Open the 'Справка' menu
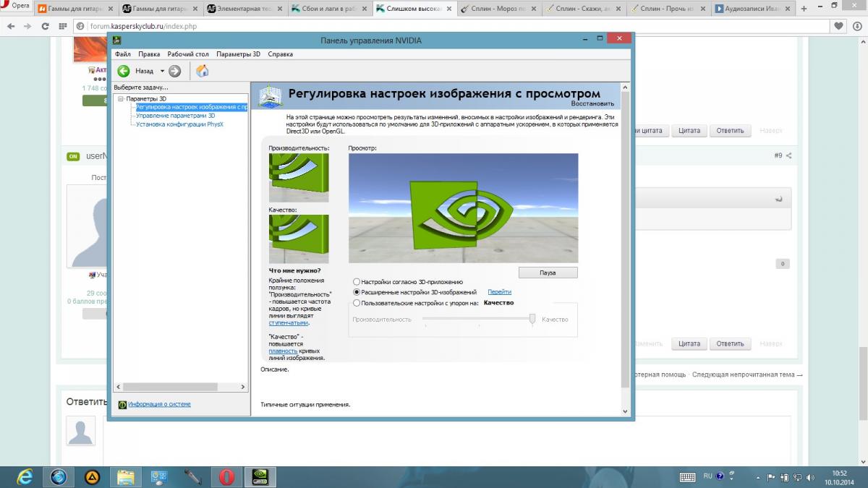 (280, 54)
